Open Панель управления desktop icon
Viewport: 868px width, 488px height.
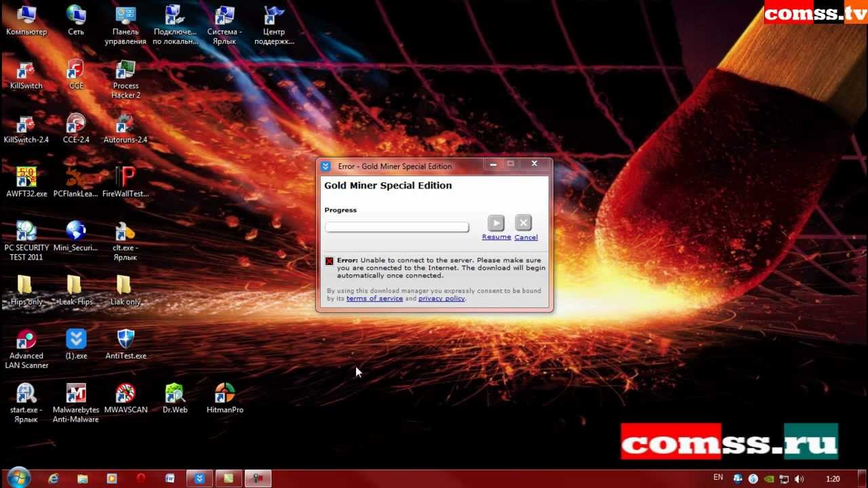pos(125,24)
